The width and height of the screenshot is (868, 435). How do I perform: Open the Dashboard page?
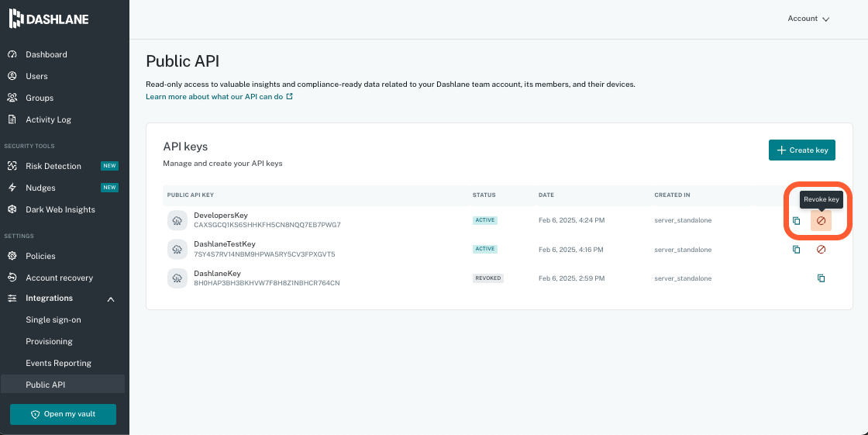click(46, 54)
